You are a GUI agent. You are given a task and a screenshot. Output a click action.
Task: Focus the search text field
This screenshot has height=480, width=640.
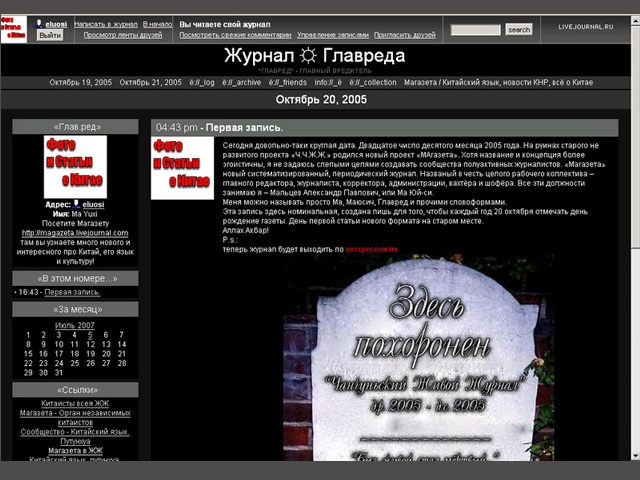point(476,30)
